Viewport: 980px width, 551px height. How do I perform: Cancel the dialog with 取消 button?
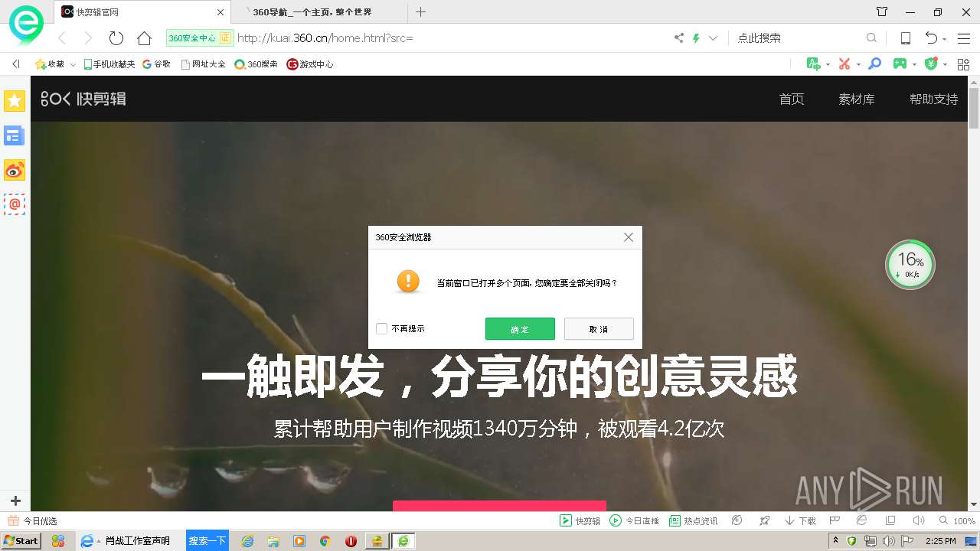click(x=599, y=328)
